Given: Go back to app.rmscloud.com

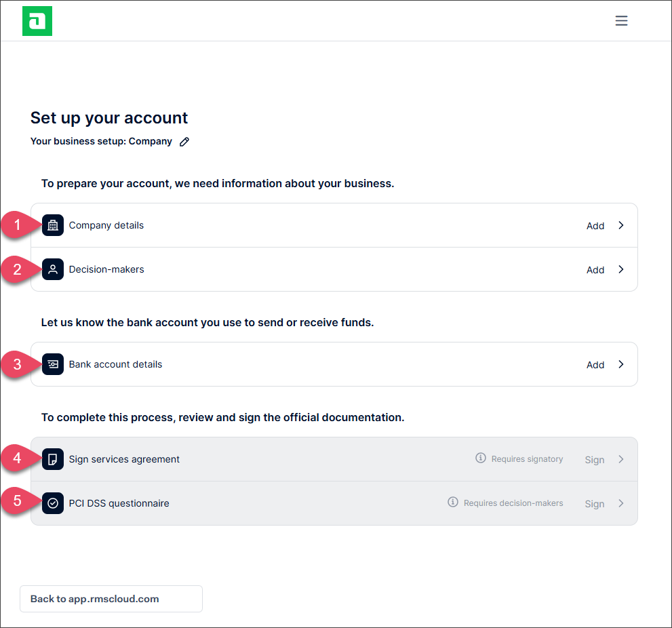Looking at the screenshot, I should (x=111, y=599).
